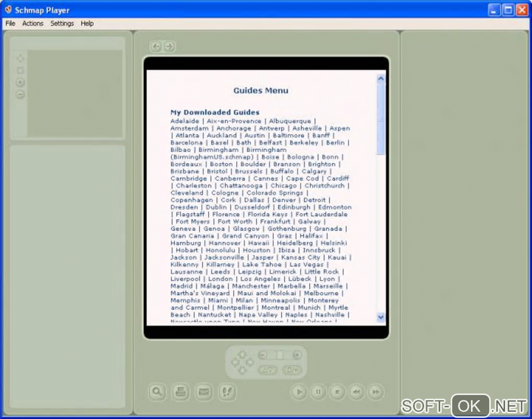Open the London guide link
Viewport: 532px width, 419px height.
[x=220, y=279]
